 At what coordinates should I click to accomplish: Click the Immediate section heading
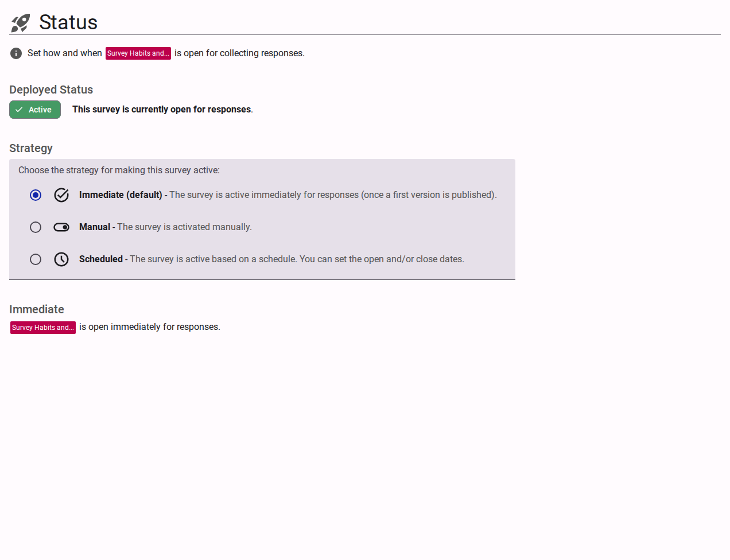coord(37,309)
